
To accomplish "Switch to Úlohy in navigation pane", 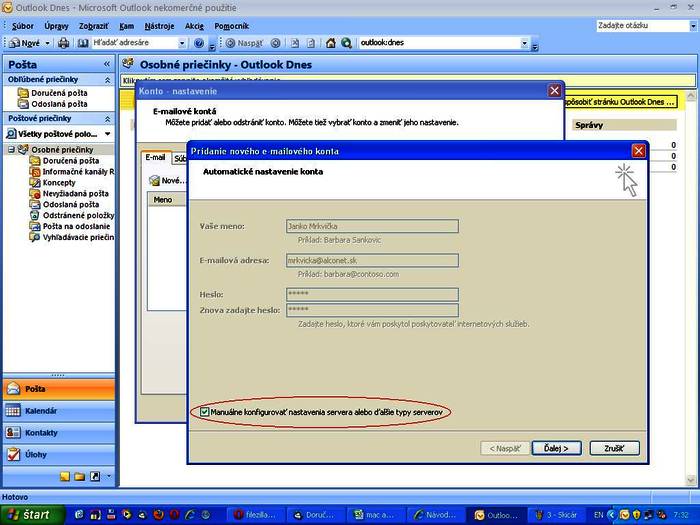I will tap(59, 454).
